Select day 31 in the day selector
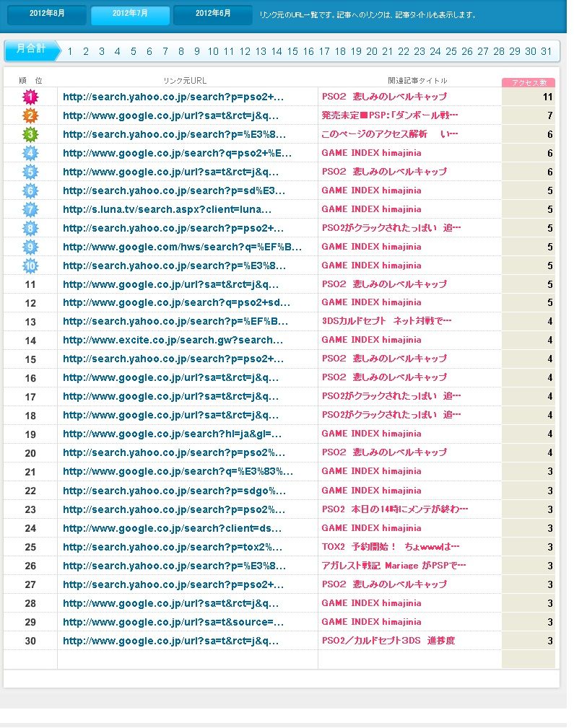 pyautogui.click(x=546, y=51)
